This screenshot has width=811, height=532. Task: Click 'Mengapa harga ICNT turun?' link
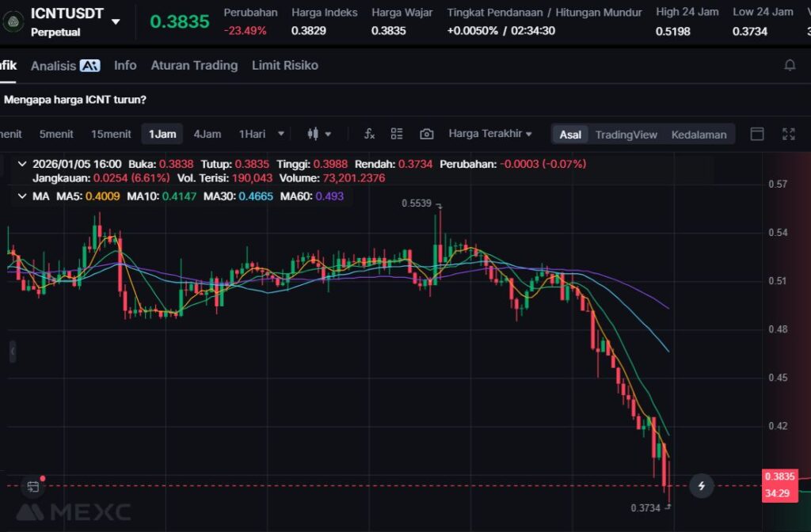click(x=75, y=100)
